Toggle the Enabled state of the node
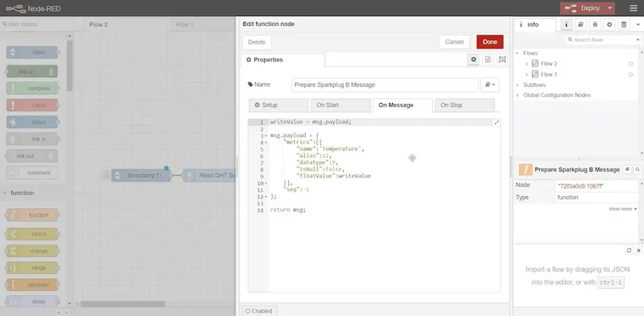Screen dimensions: 644x316 point(258,311)
